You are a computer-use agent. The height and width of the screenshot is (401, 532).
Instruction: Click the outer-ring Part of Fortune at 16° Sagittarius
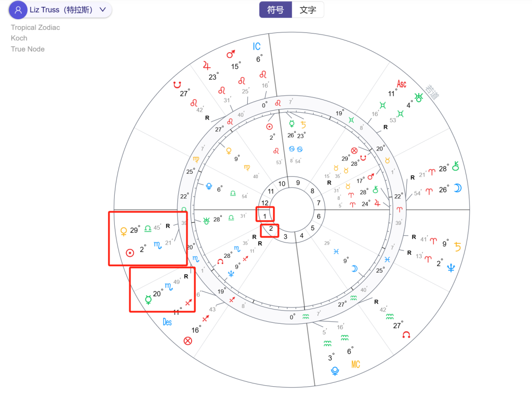(x=188, y=340)
